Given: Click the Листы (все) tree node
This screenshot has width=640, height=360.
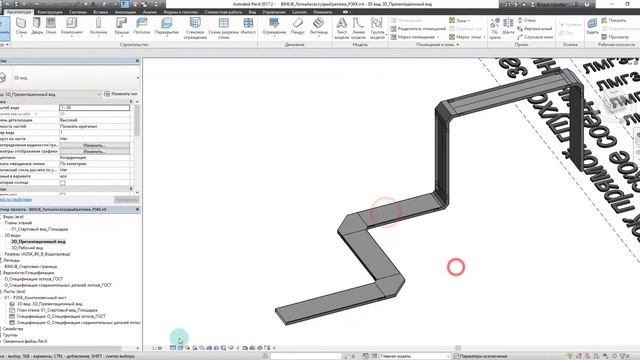Looking at the screenshot, I should tap(14, 291).
